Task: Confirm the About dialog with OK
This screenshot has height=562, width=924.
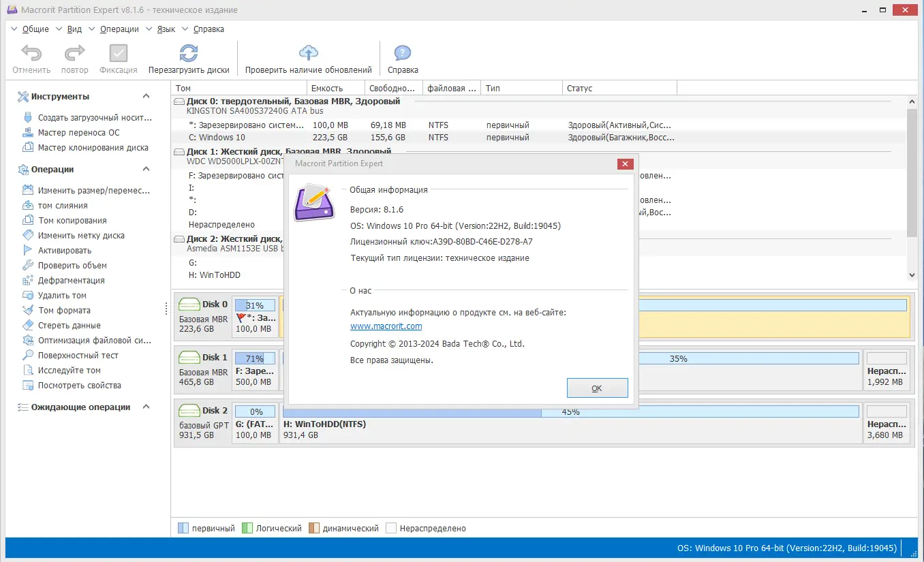Action: point(597,388)
